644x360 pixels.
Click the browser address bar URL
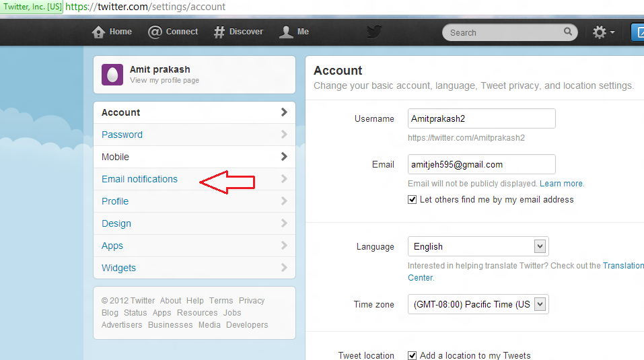[x=145, y=7]
